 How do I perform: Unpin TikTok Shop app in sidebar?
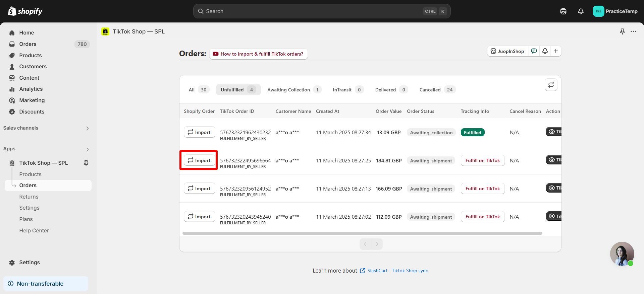[86, 163]
